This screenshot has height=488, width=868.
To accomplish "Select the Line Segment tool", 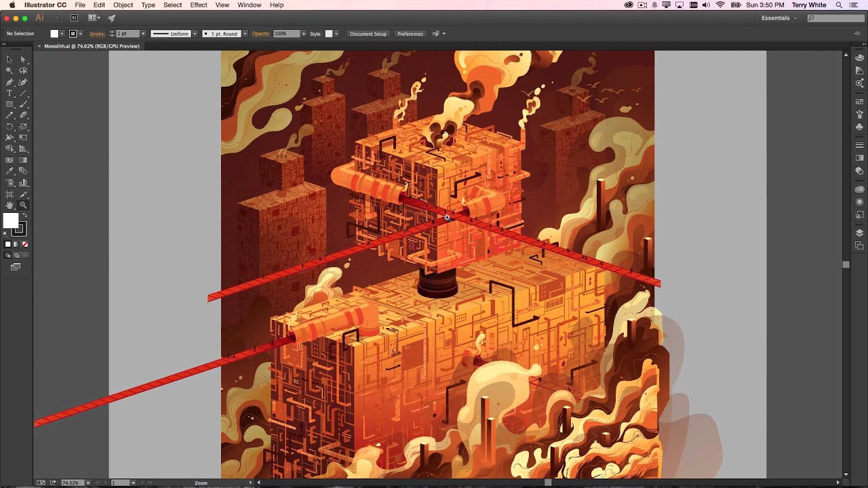I will (x=23, y=93).
